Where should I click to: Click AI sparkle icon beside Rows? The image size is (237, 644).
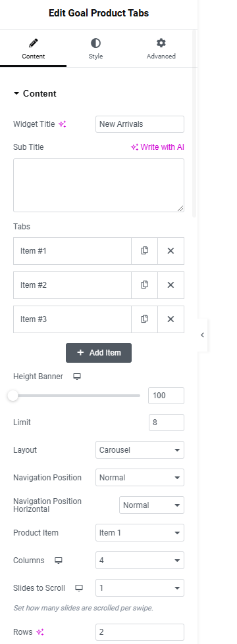(40, 632)
